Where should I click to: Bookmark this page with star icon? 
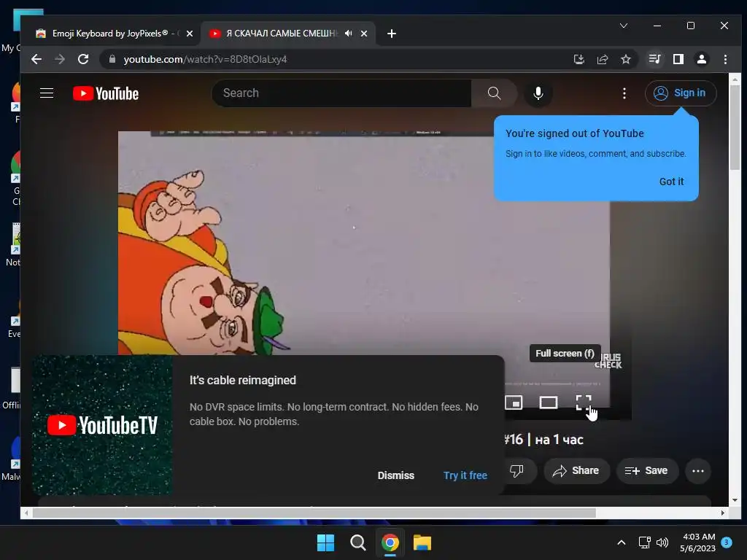625,59
